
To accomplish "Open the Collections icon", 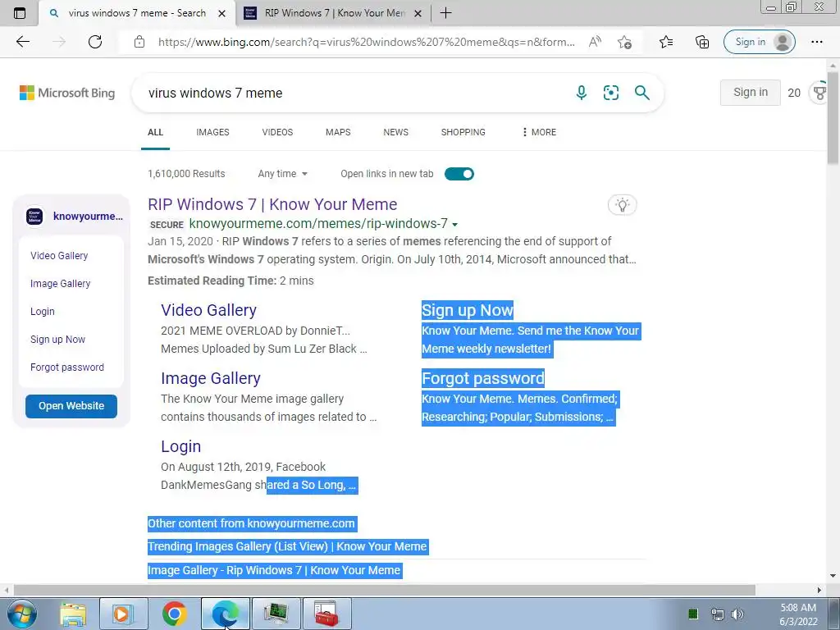I will coord(702,42).
